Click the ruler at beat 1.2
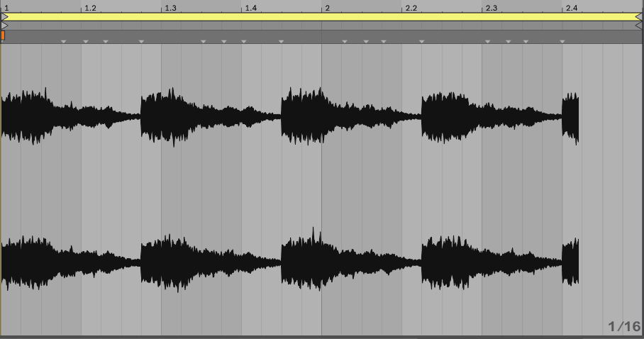 point(90,8)
